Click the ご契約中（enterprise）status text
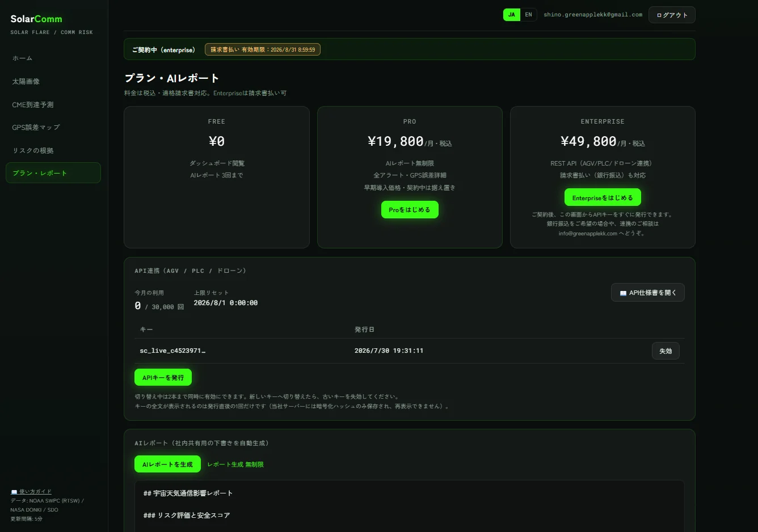758x532 pixels. point(163,50)
